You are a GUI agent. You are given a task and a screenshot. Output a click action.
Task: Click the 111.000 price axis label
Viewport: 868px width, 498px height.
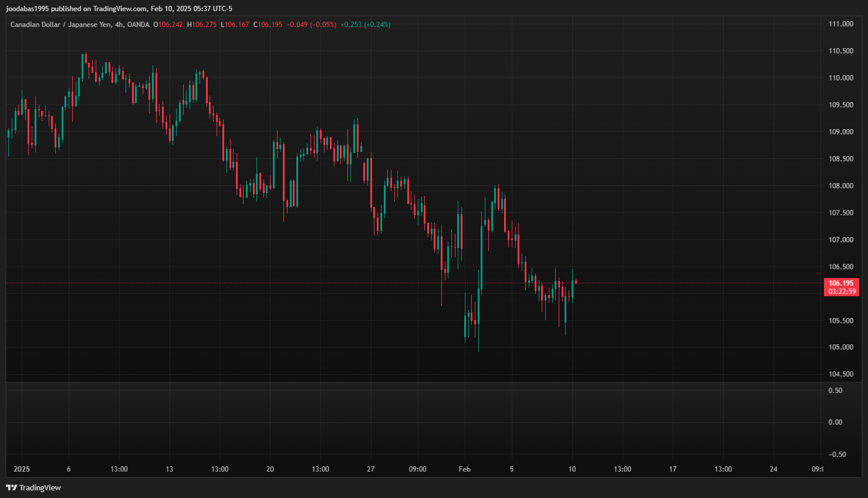coord(840,24)
